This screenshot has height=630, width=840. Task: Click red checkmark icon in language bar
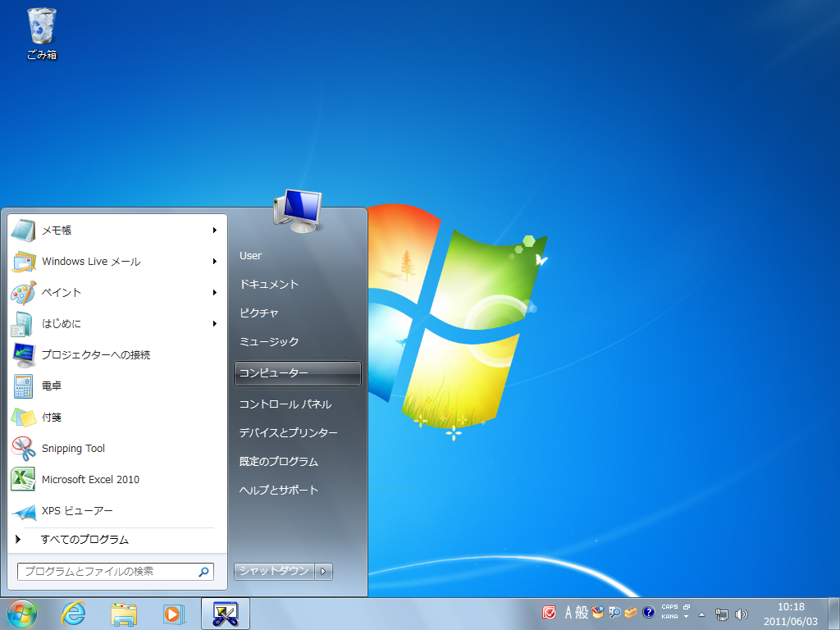pyautogui.click(x=549, y=612)
